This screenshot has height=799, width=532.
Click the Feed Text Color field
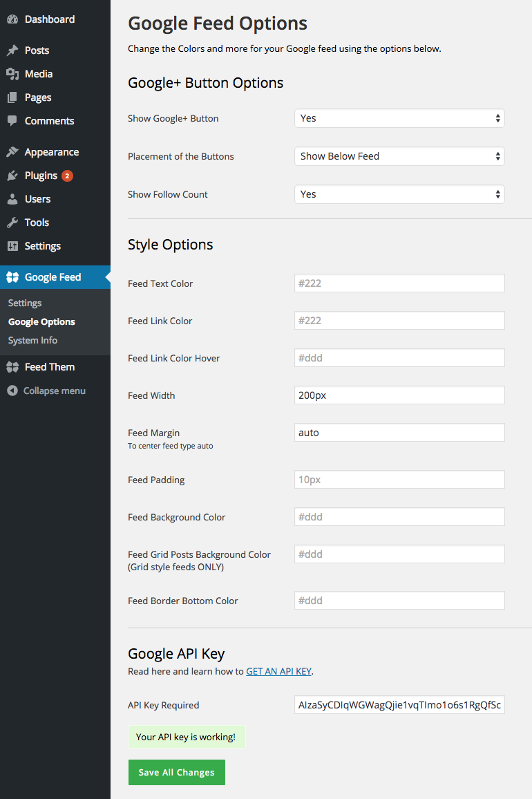(x=399, y=283)
